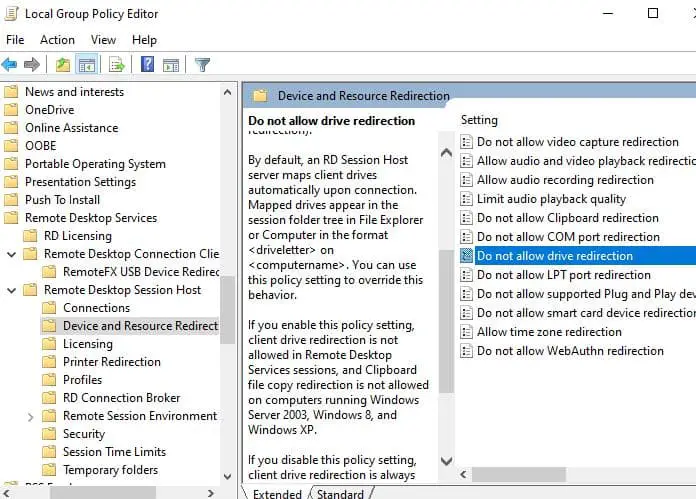
Task: Switch to the Extended tab
Action: (x=277, y=494)
